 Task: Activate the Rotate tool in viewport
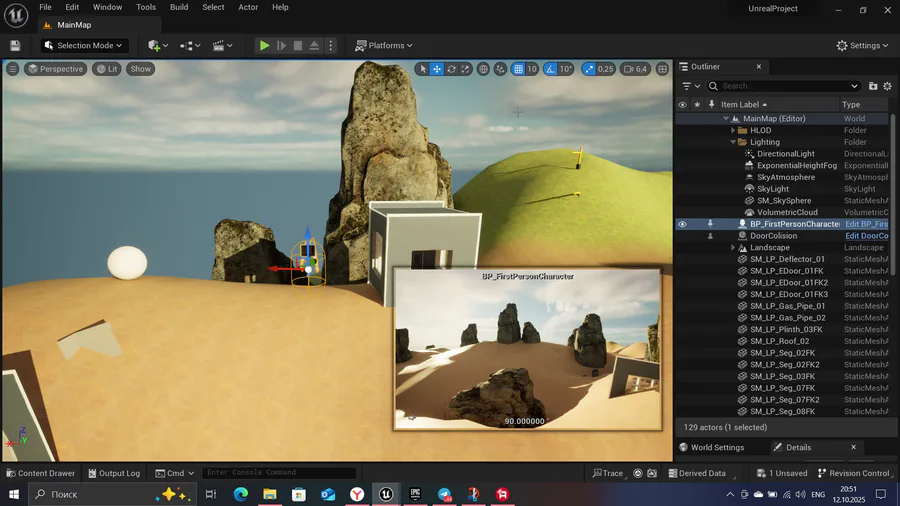pyautogui.click(x=451, y=69)
